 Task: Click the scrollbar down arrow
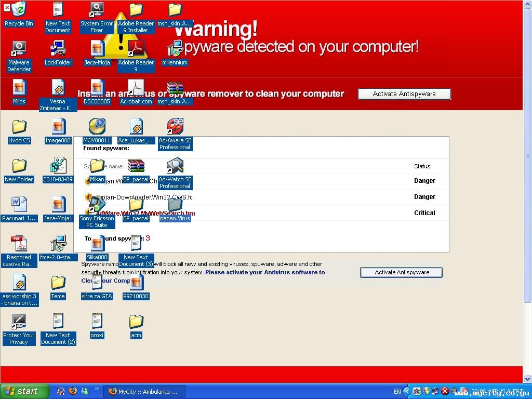(x=527, y=379)
